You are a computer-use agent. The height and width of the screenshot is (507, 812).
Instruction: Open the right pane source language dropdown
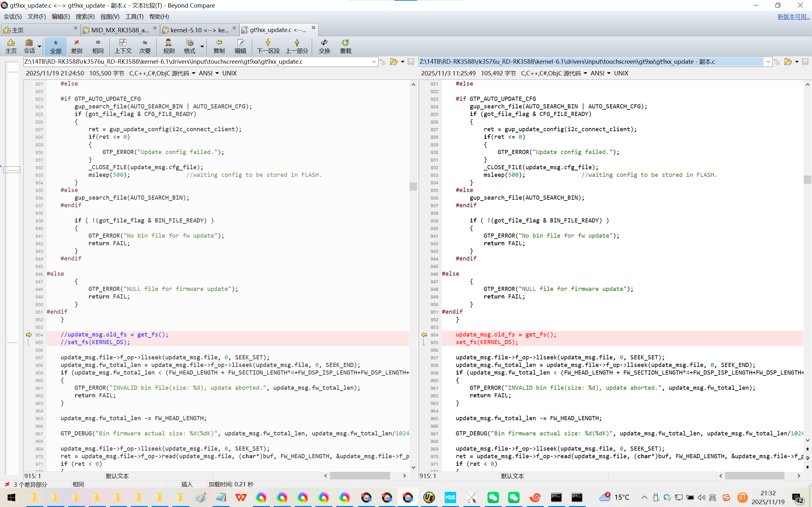coord(585,74)
